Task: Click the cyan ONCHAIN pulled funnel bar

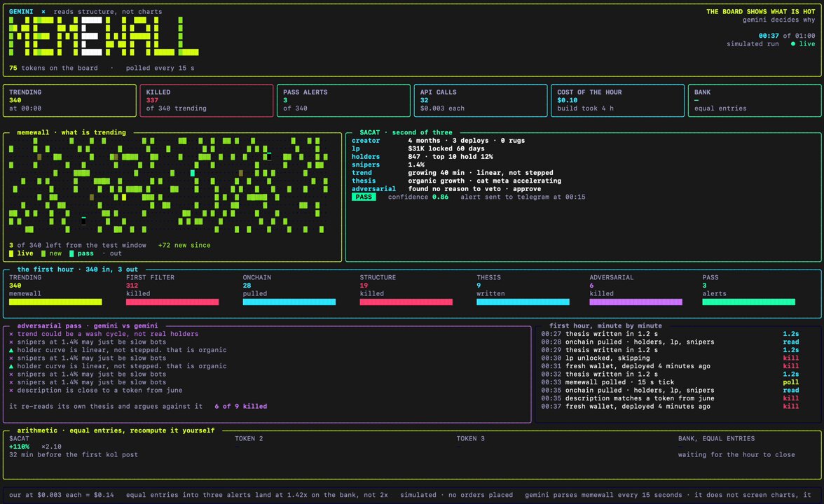Action: 289,302
